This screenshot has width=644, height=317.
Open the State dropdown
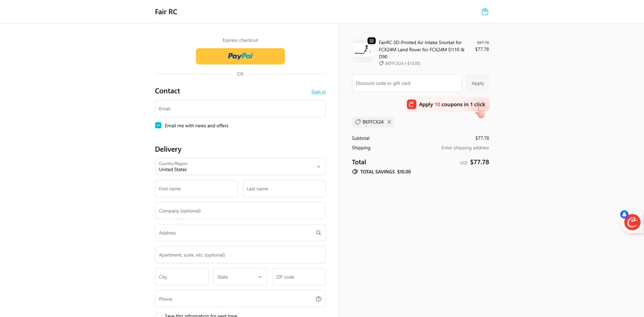[240, 277]
